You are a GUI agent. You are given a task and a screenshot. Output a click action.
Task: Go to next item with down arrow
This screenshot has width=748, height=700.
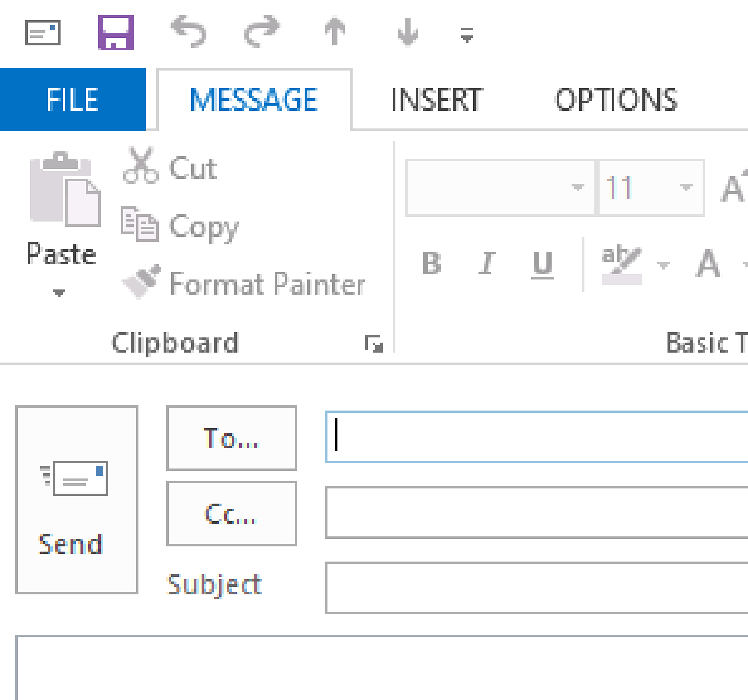408,31
